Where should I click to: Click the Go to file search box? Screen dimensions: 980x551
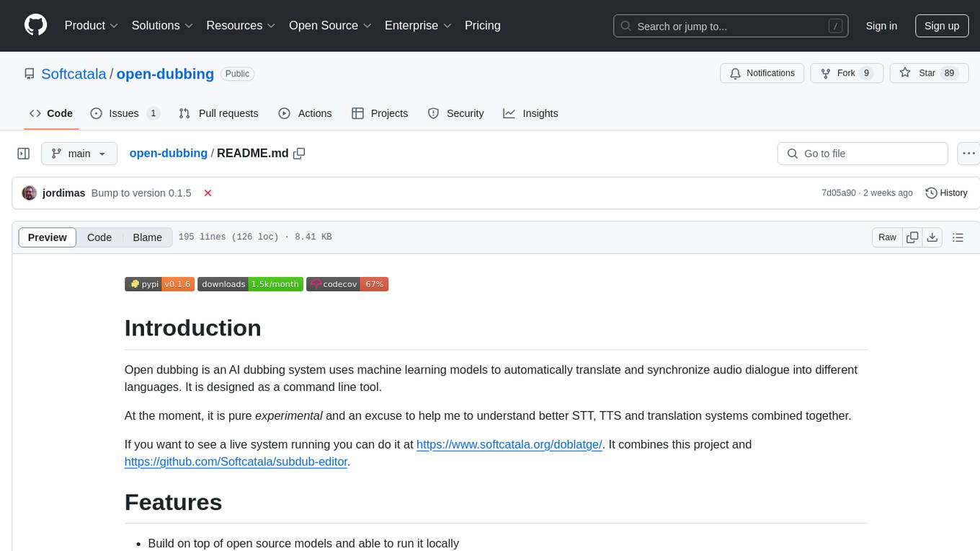point(863,154)
